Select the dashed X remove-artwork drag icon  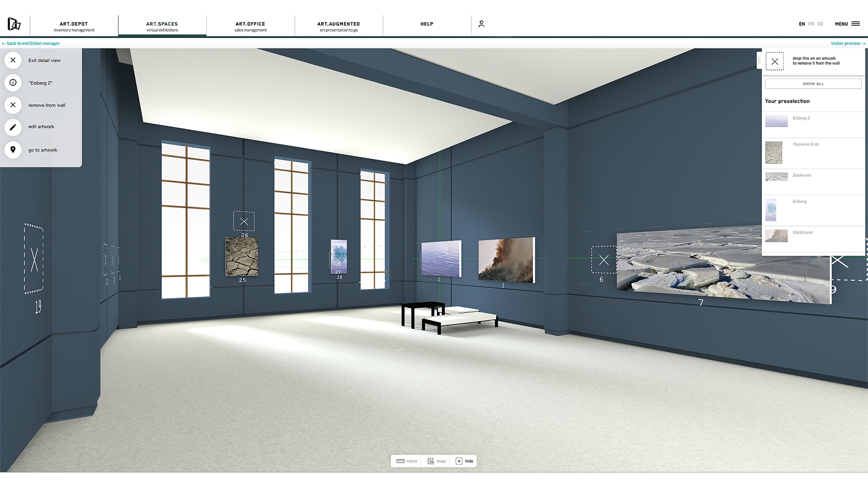coord(775,62)
